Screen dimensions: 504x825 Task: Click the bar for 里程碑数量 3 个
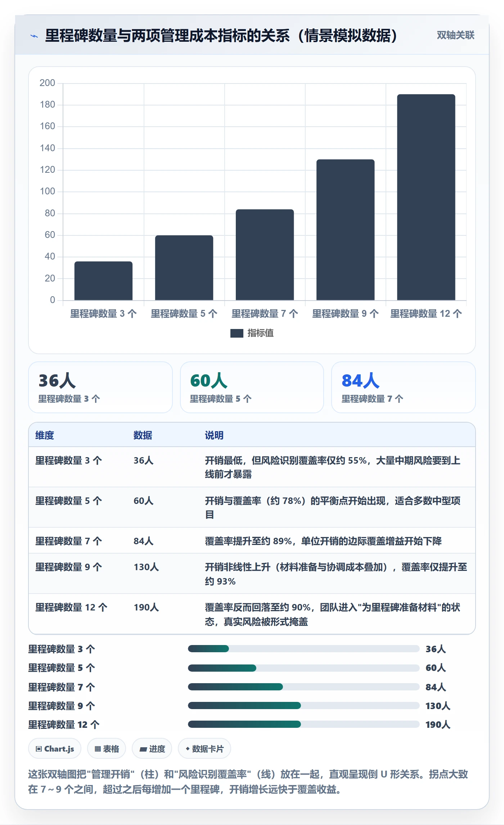[103, 281]
